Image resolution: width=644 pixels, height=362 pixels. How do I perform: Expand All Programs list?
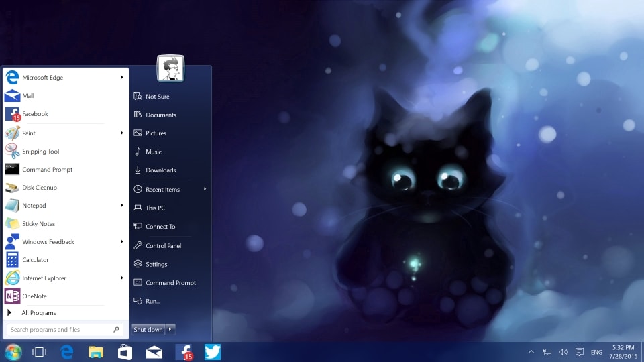(38, 313)
